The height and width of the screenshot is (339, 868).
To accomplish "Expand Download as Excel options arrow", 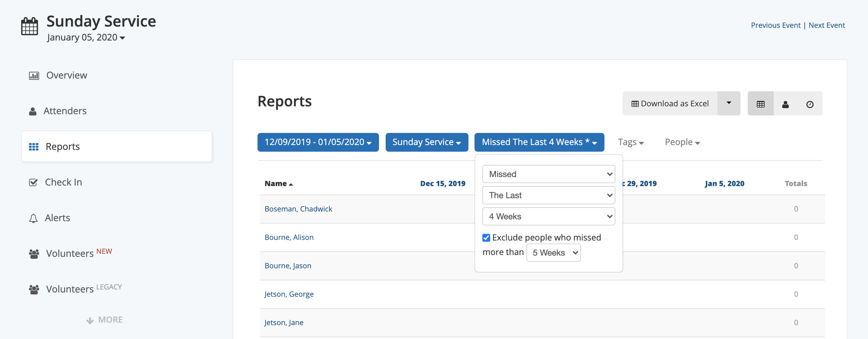I will pyautogui.click(x=729, y=103).
